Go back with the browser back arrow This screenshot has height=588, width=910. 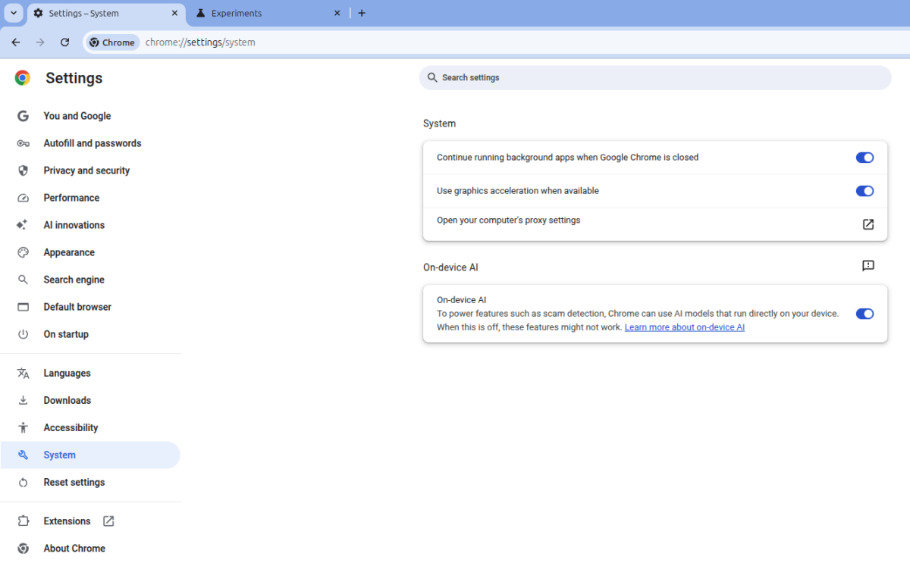click(x=16, y=42)
